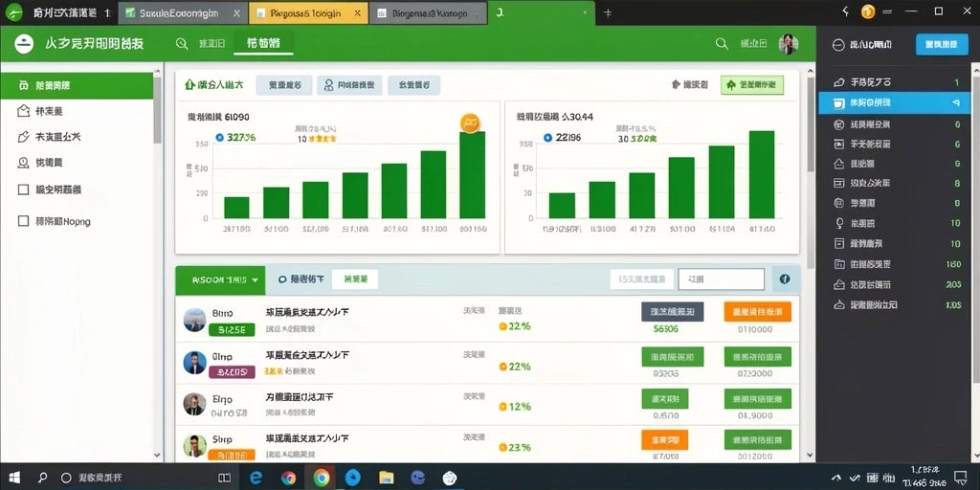The image size is (980, 490).
Task: Open the user avatar in green header
Action: click(x=789, y=44)
